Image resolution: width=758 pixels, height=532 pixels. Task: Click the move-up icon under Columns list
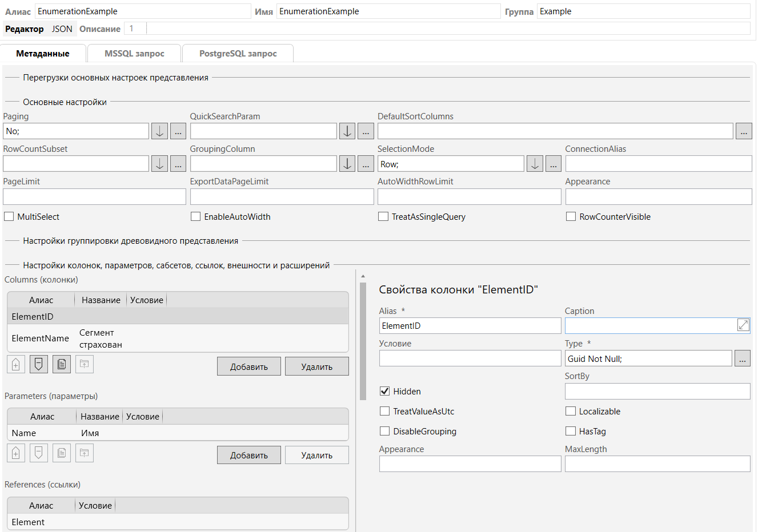coord(16,364)
